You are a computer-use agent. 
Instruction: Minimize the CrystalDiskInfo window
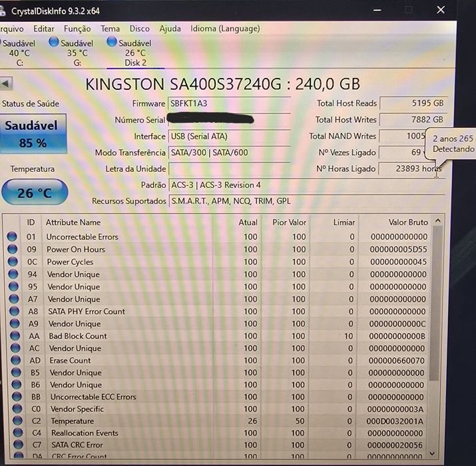point(377,10)
